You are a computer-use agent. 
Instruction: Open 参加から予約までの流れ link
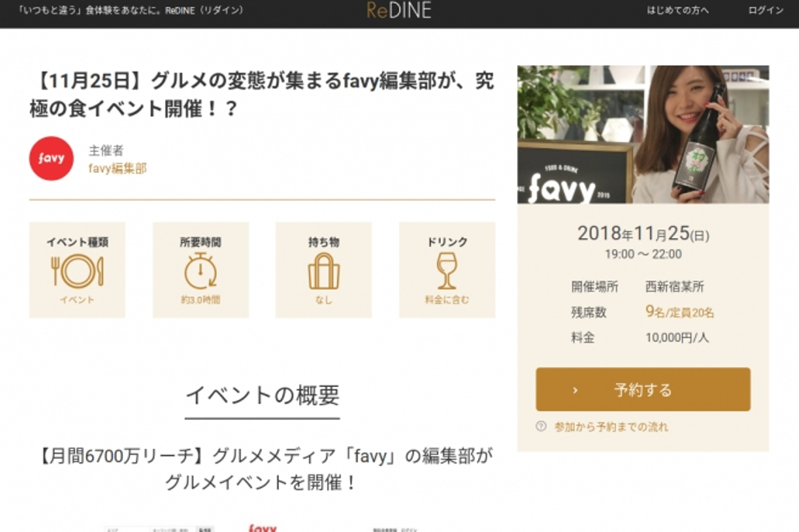point(611,427)
